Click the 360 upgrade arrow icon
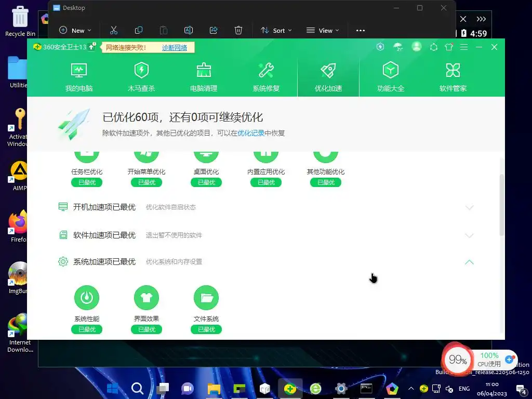Viewport: 532px width, 399px height. pyautogui.click(x=91, y=47)
